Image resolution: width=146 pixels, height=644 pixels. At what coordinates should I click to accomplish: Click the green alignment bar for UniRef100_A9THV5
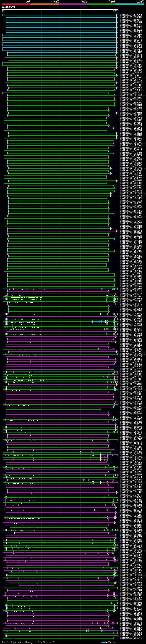[x=56, y=93]
